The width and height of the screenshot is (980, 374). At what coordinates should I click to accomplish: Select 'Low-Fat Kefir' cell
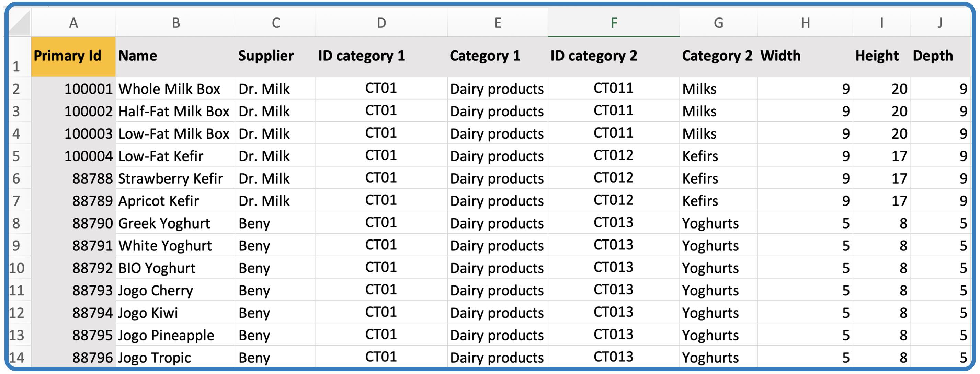pos(176,155)
